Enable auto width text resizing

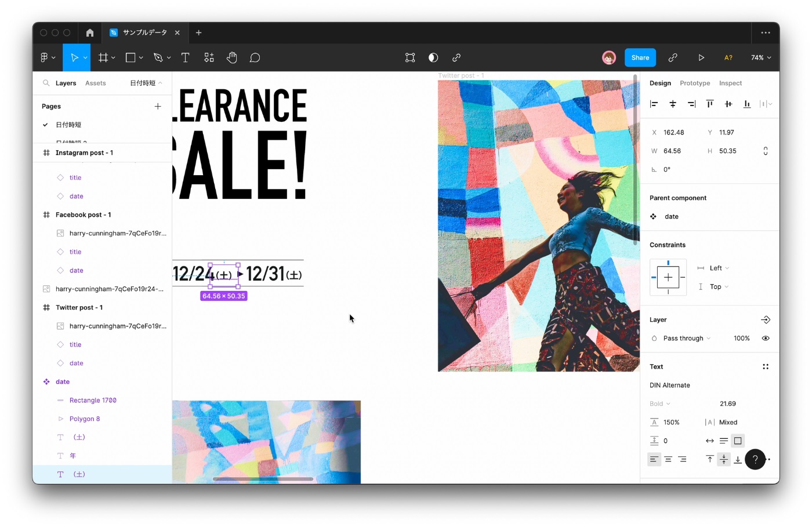[710, 441]
